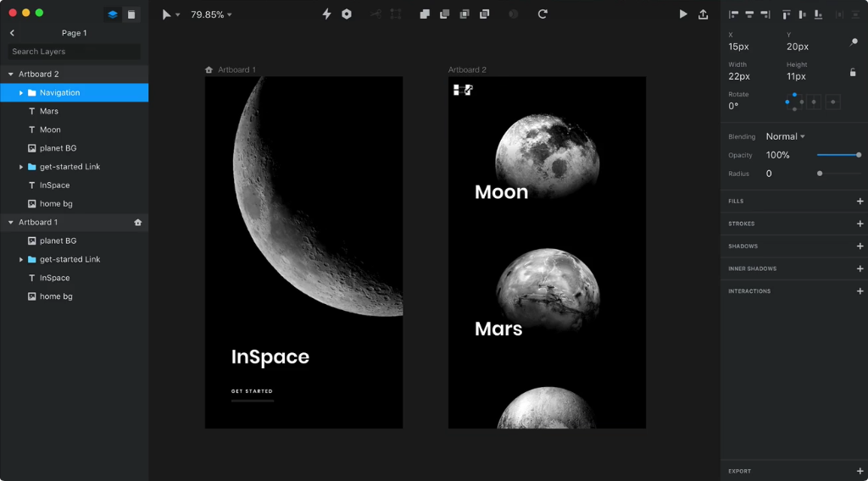Add a new fill
The width and height of the screenshot is (868, 481).
[x=860, y=202]
